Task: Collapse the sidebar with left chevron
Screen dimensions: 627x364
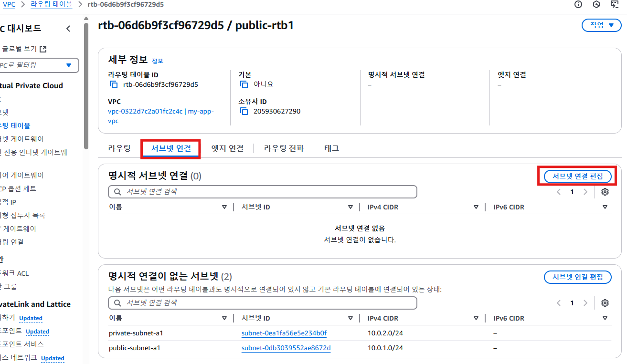Action: [x=68, y=29]
